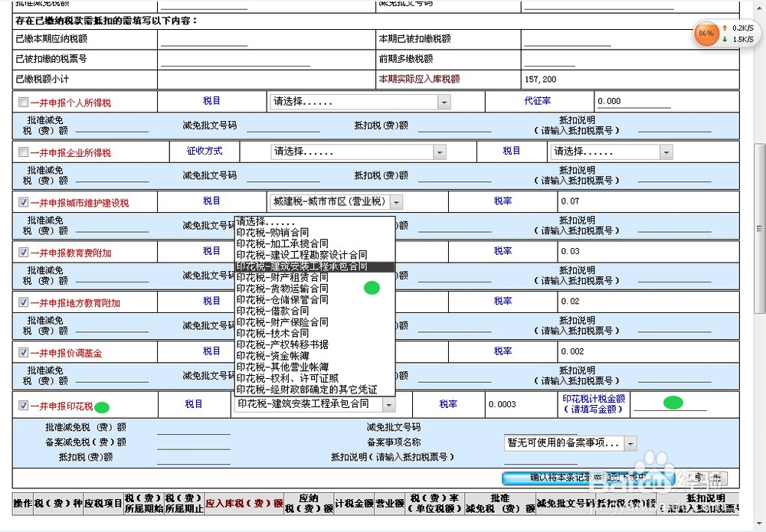Open the 税目 dropdown for 个人所得税
Image resolution: width=766 pixels, height=532 pixels.
[x=360, y=102]
